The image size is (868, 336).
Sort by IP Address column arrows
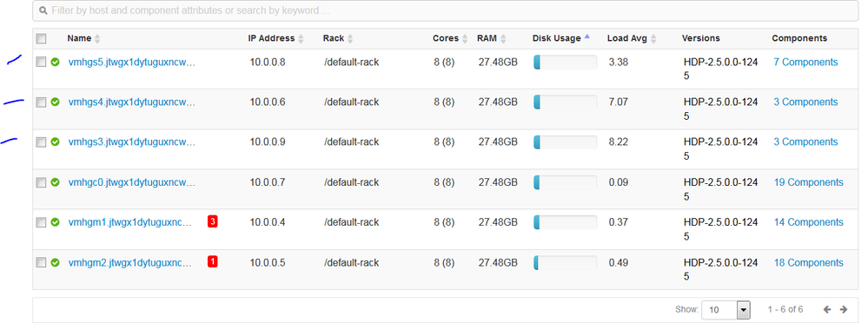(x=301, y=39)
